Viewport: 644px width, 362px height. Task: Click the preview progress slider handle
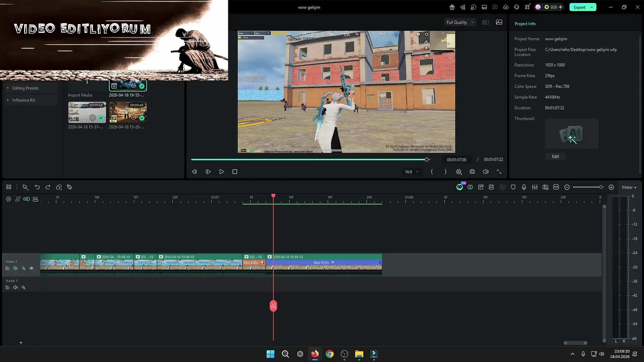click(427, 159)
